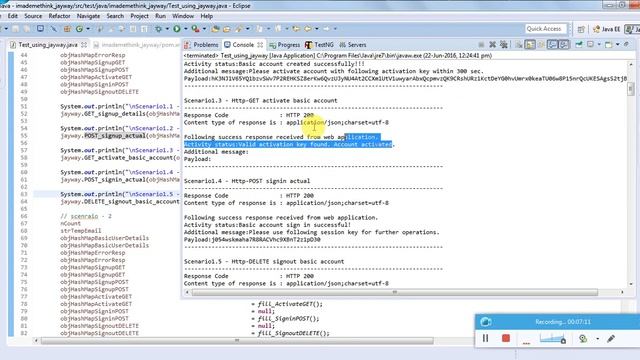This screenshot has width=640, height=360.
Task: Click the 'Scenario1.4 - Http-POST signin actual' console line
Action: [247, 181]
